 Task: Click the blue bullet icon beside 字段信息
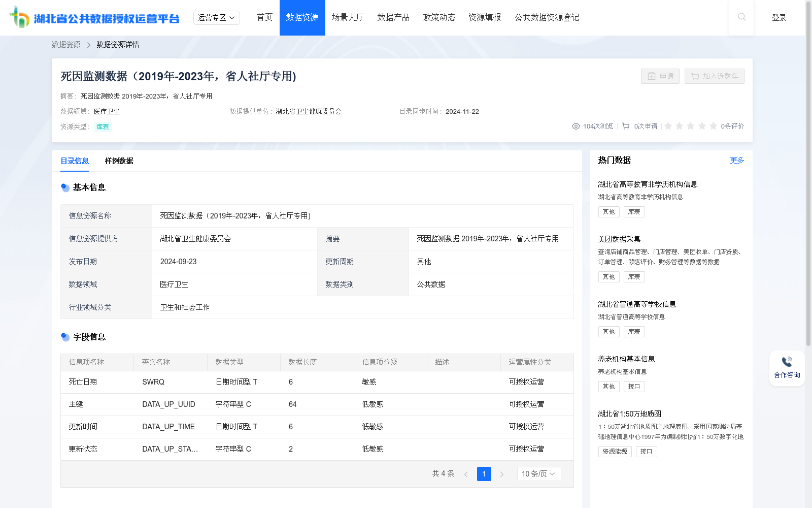coord(65,337)
